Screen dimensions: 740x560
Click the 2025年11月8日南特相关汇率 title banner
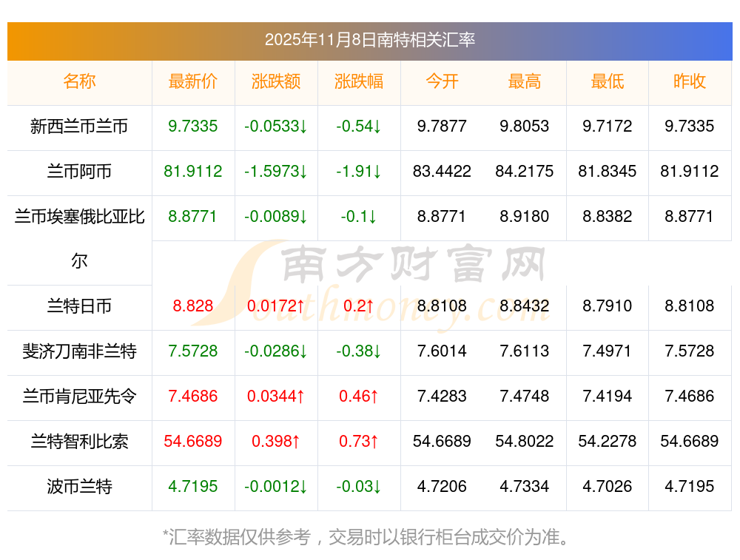370,41
